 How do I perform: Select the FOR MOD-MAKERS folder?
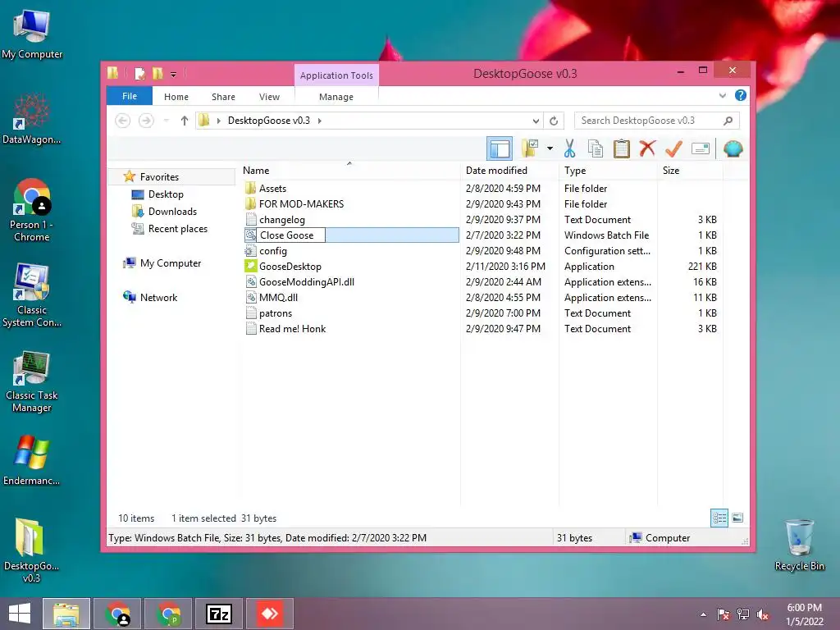click(301, 204)
